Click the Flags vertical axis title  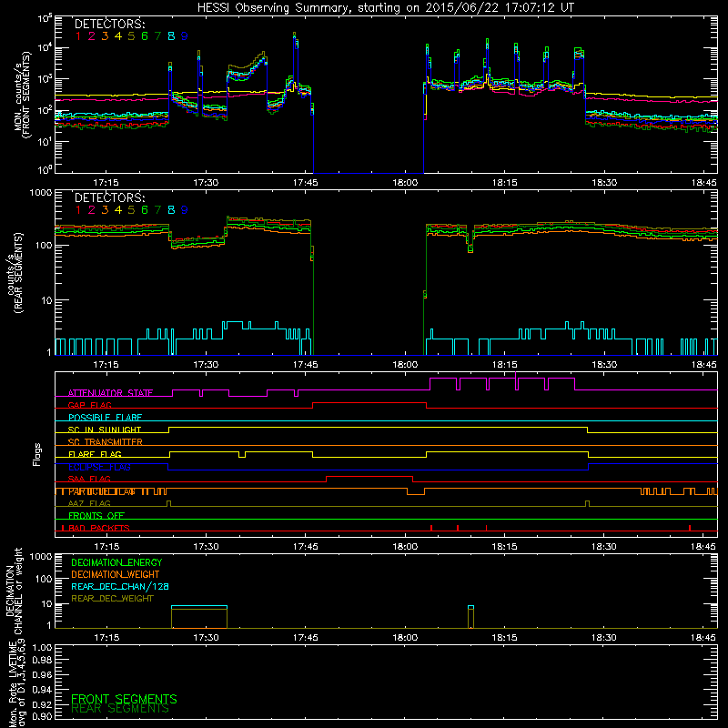click(37, 454)
